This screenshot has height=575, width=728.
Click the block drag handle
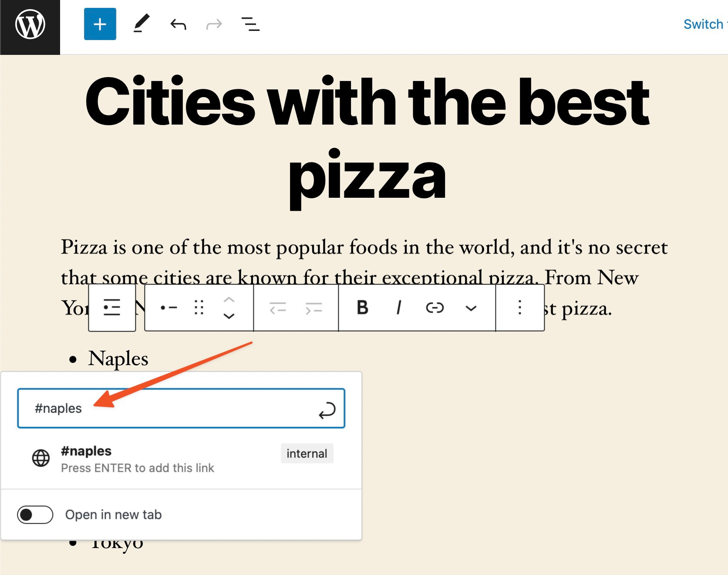point(198,308)
